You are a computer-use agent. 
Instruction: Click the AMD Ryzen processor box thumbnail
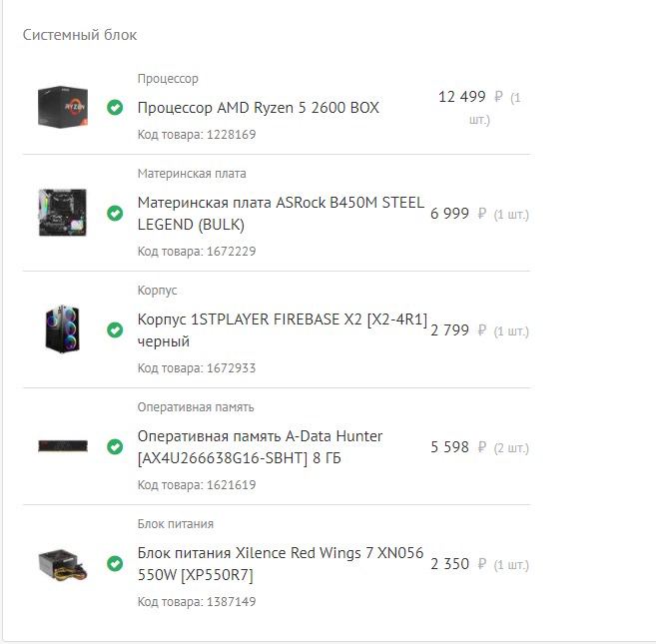click(63, 107)
